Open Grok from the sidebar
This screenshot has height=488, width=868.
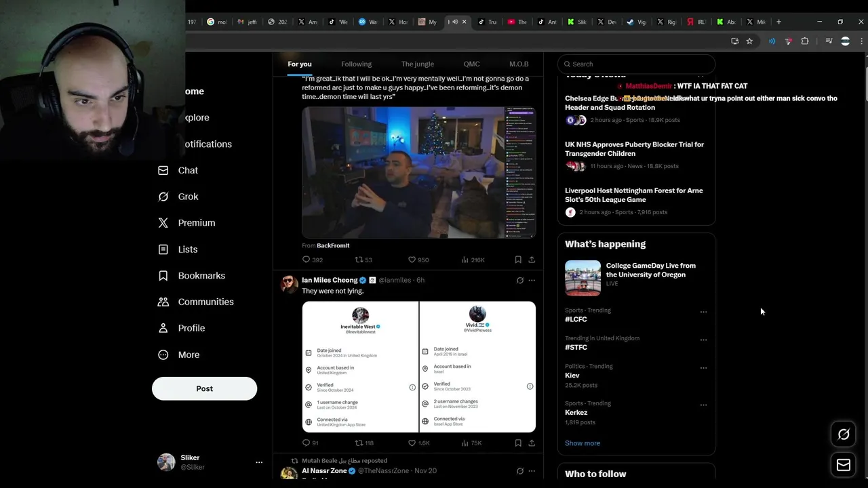(x=178, y=197)
